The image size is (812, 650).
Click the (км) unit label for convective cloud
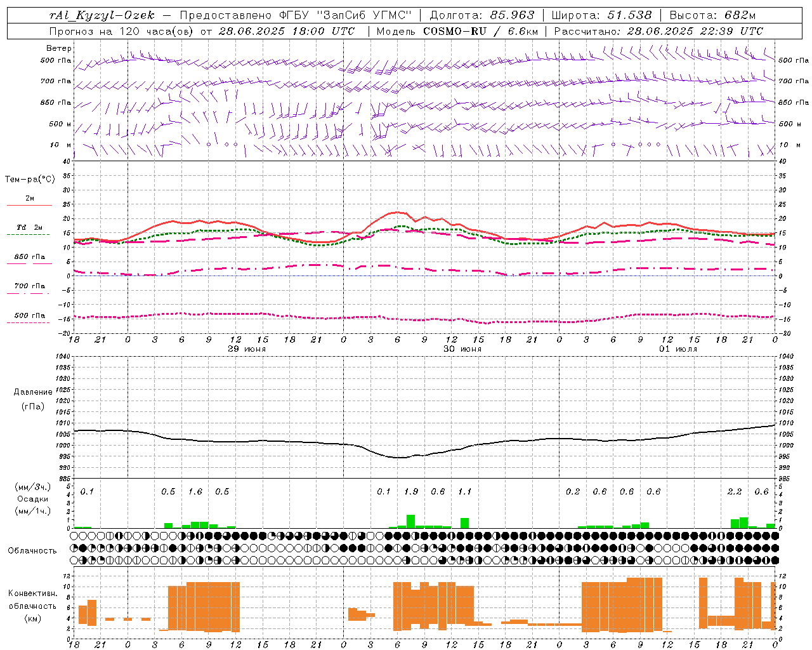33,619
